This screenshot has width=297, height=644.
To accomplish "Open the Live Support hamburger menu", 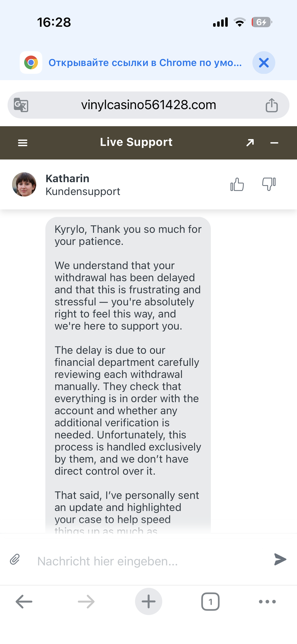I will pos(23,143).
